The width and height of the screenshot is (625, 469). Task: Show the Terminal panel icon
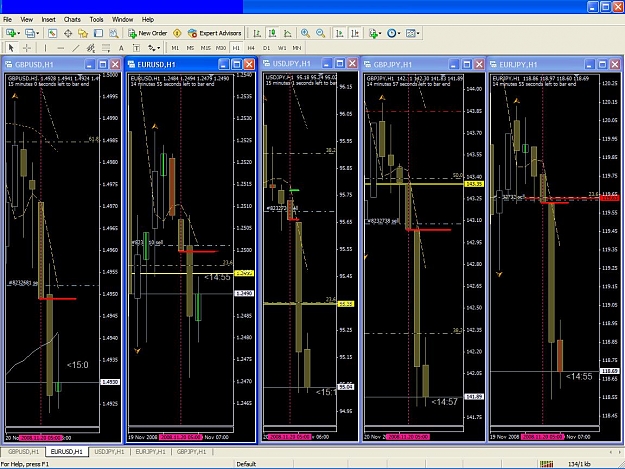(x=98, y=33)
